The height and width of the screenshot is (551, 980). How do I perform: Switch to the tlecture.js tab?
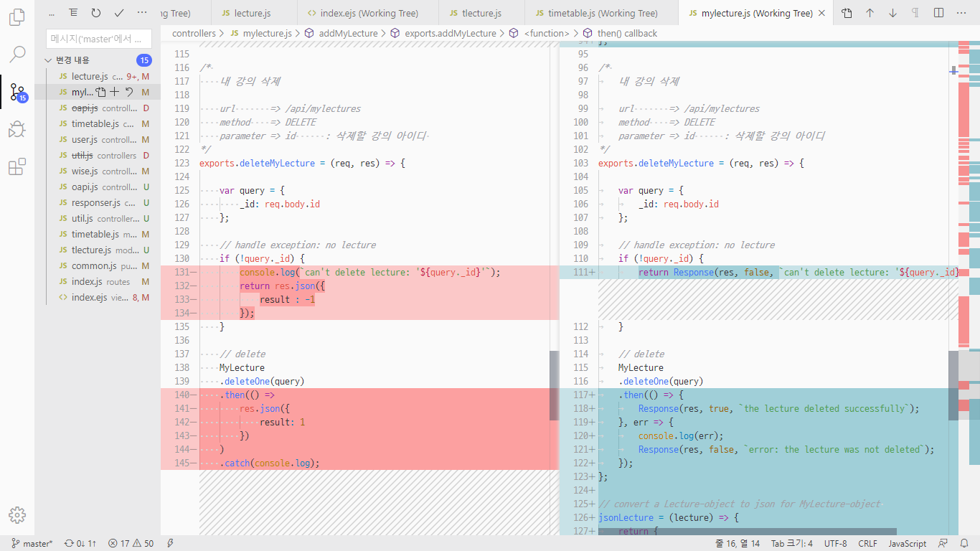482,13
